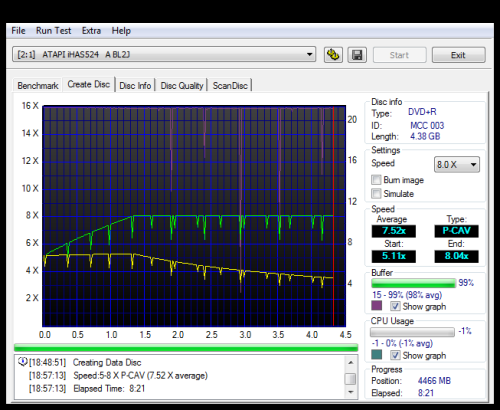
Task: Click the log scrollbar thumb
Action: tap(350, 379)
